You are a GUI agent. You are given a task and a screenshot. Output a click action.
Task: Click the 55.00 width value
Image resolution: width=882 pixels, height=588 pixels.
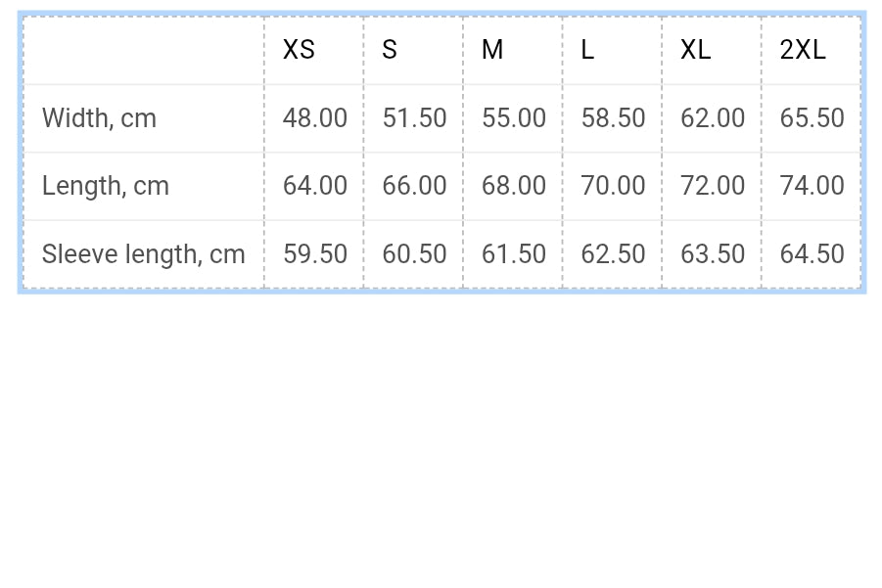tap(514, 118)
